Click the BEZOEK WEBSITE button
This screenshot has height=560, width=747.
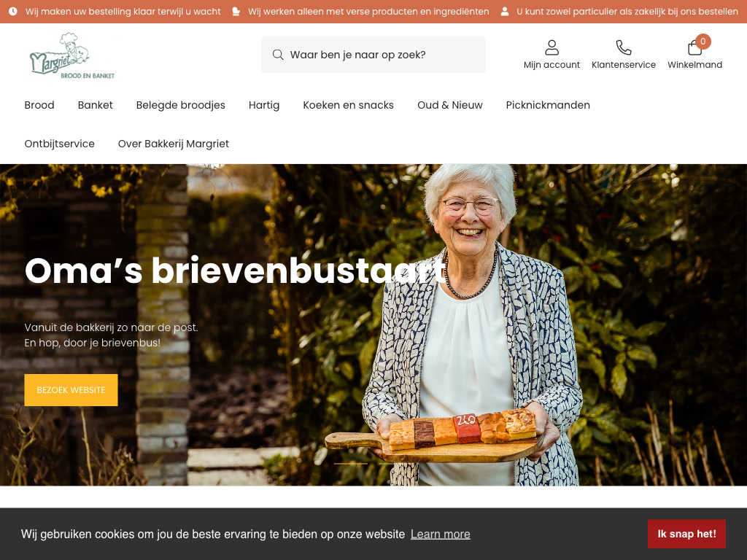point(71,390)
